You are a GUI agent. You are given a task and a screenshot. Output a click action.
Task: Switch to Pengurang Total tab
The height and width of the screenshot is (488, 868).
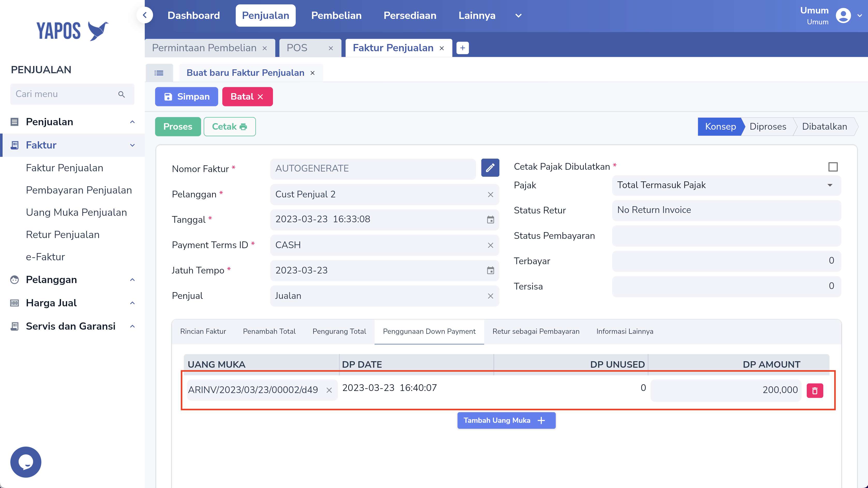coord(339,331)
